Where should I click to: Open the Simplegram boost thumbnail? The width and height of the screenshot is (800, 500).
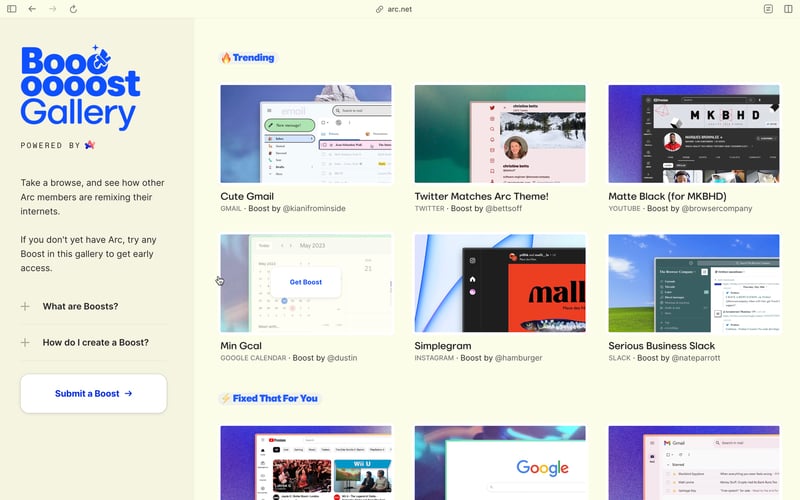point(500,283)
